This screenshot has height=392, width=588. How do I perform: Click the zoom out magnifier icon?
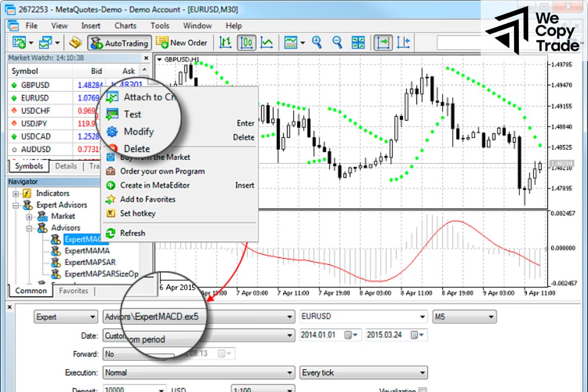pyautogui.click(x=337, y=43)
